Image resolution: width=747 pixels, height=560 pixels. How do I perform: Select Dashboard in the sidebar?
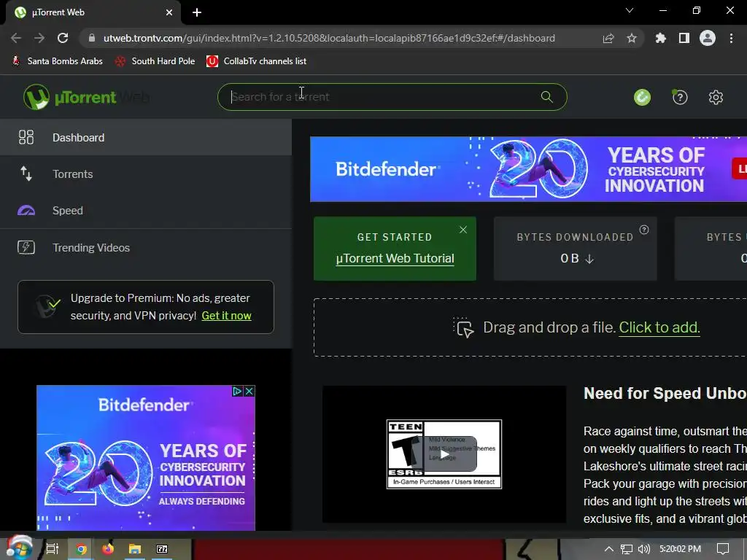pos(146,138)
